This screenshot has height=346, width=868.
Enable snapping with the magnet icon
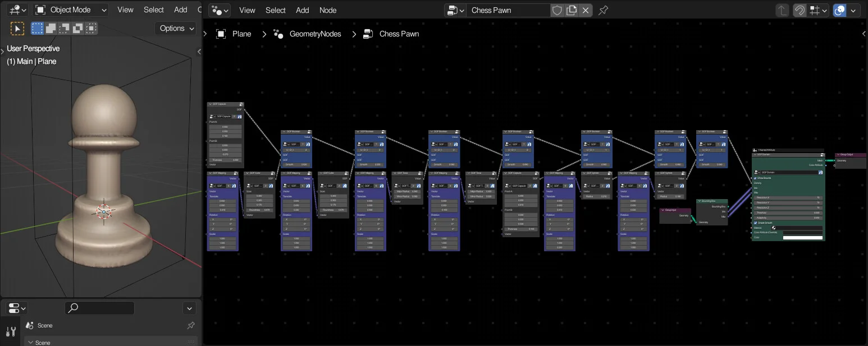800,10
